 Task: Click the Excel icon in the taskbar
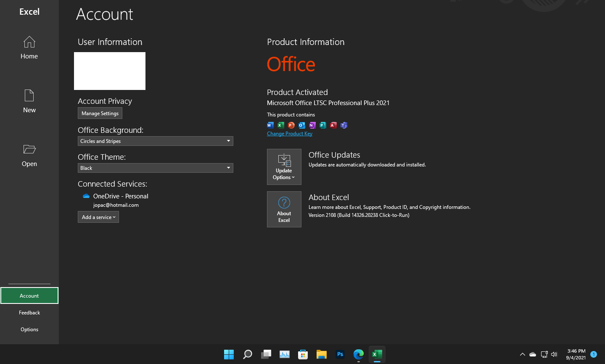[377, 354]
